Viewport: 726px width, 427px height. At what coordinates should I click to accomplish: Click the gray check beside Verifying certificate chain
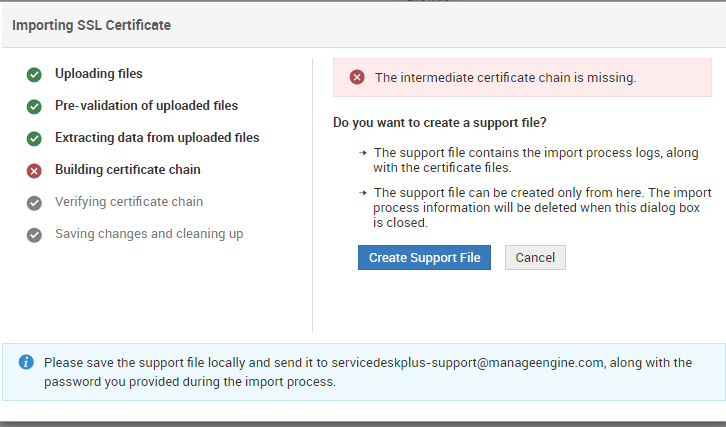pos(34,202)
